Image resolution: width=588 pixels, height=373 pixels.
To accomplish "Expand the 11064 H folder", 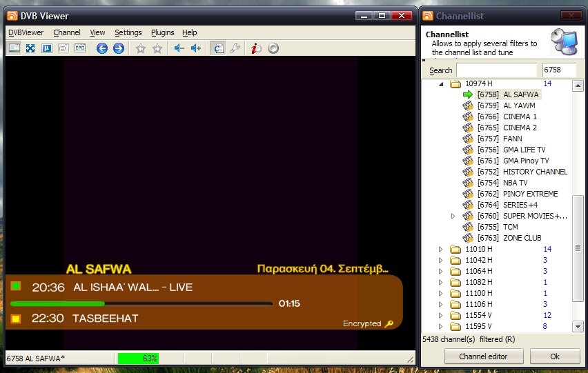I will point(440,271).
